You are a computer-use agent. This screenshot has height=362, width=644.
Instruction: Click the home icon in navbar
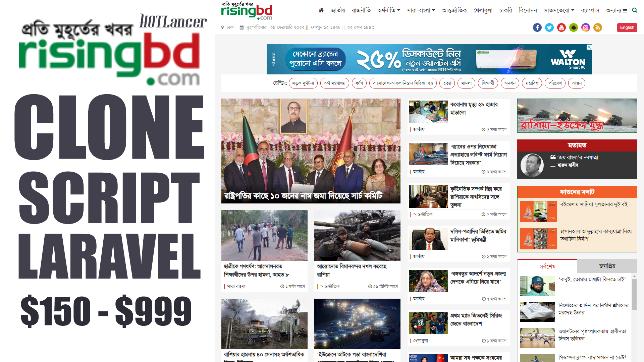321,10
